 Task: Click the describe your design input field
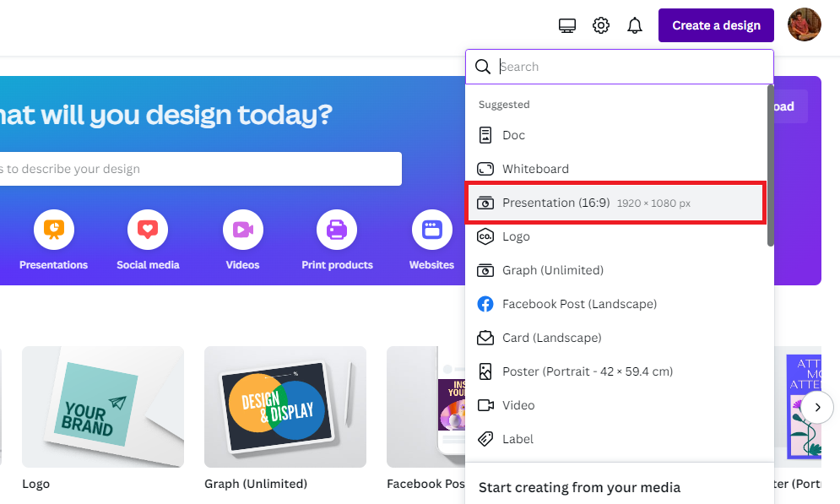pos(199,169)
